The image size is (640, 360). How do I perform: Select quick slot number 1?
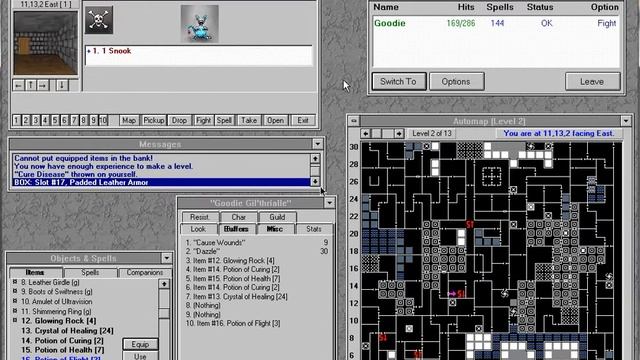click(x=16, y=120)
